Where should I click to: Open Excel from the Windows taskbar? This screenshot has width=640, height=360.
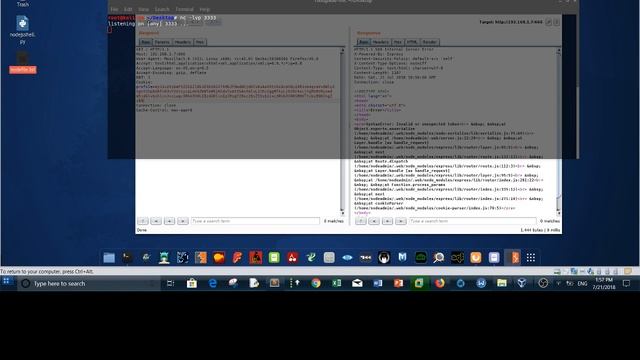click(336, 283)
